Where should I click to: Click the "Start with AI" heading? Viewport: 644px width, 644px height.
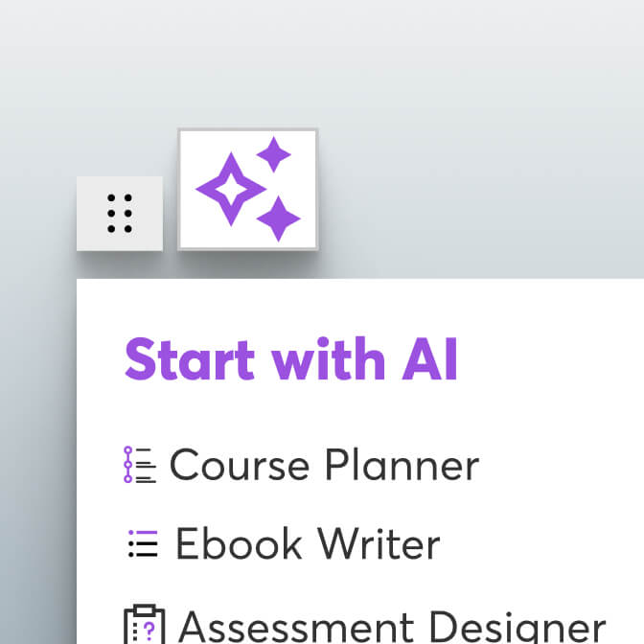tap(291, 359)
